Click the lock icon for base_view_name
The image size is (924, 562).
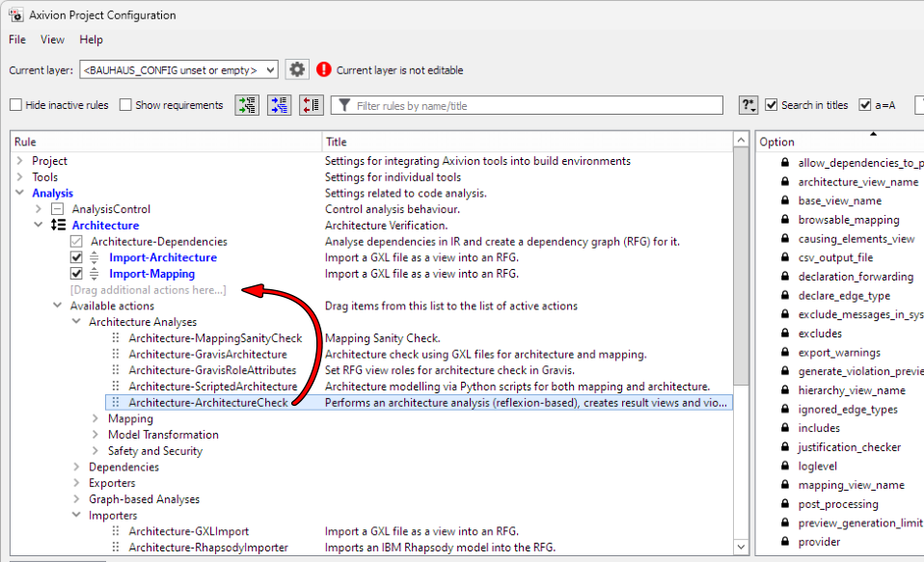[x=785, y=201]
